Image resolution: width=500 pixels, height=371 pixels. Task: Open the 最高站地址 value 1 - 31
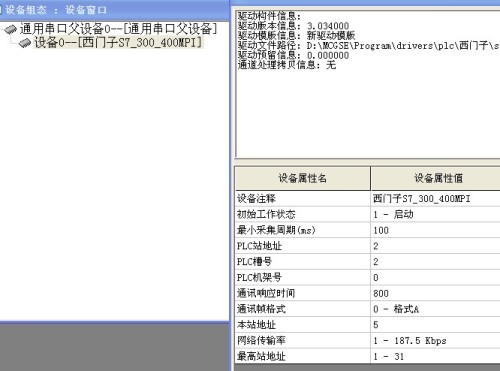tap(436, 356)
